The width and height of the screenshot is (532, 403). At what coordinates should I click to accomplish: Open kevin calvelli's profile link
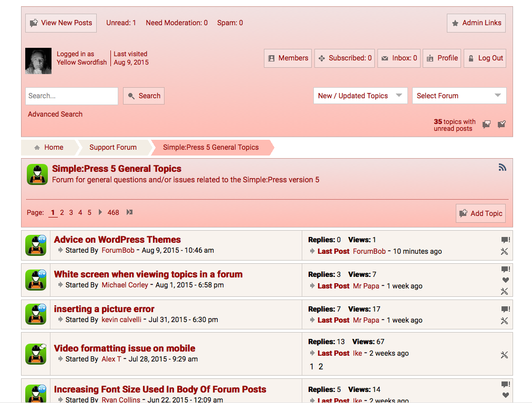point(121,319)
